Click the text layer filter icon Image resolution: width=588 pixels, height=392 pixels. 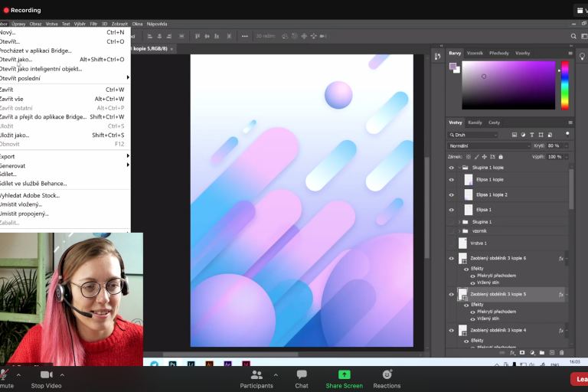(x=532, y=135)
